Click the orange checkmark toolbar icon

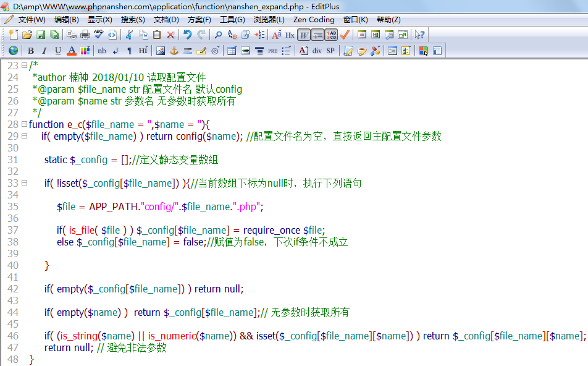(x=345, y=35)
